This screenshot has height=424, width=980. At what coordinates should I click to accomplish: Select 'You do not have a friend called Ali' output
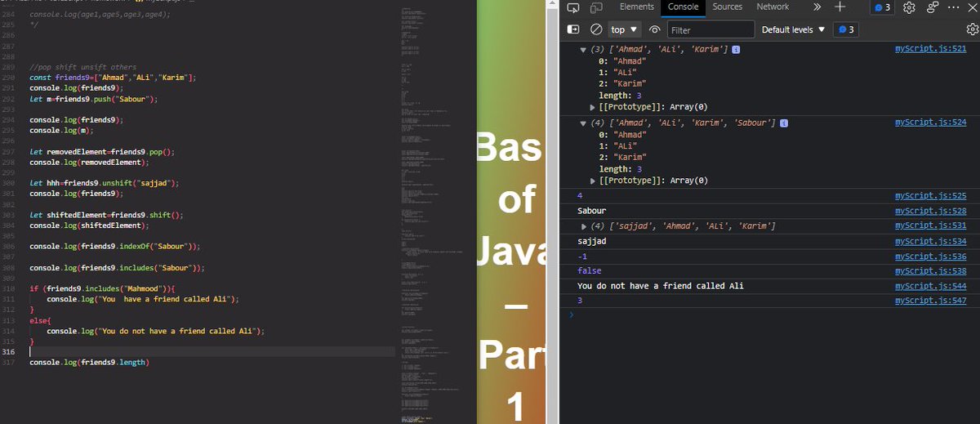661,286
